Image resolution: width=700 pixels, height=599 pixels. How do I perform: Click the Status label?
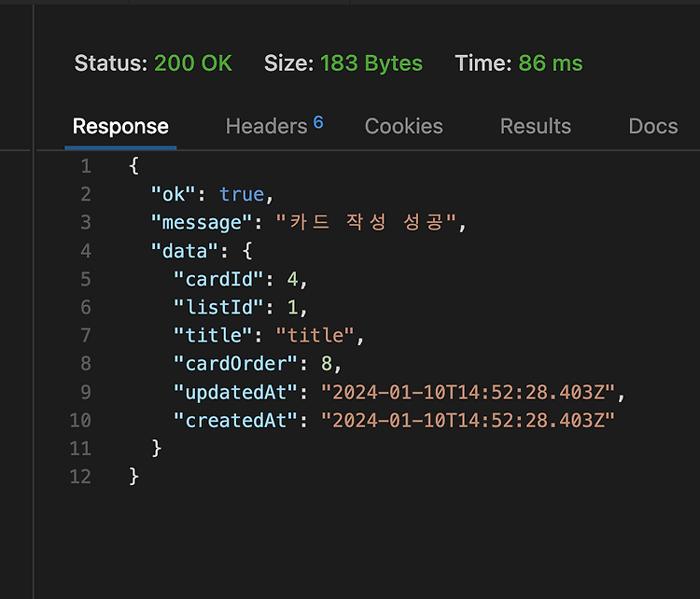(111, 63)
